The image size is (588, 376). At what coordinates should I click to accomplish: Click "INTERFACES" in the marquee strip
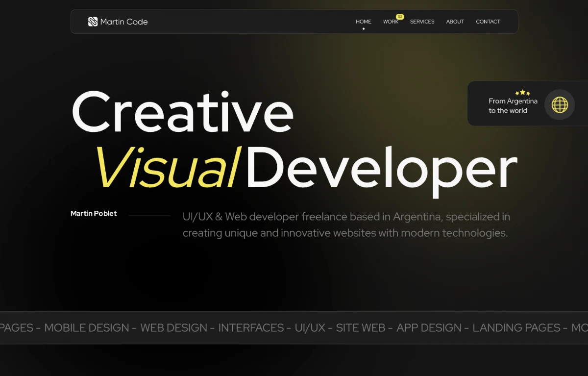[x=251, y=328]
